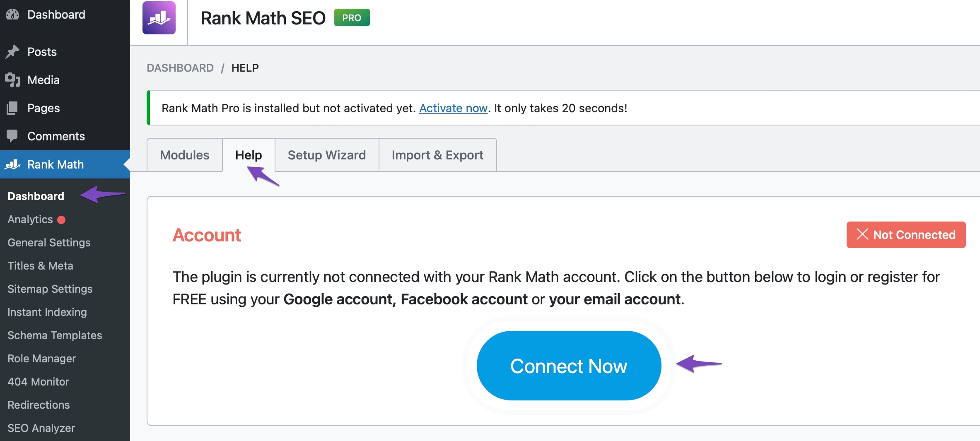The height and width of the screenshot is (441, 980).
Task: Switch to the Modules tab
Action: click(185, 155)
